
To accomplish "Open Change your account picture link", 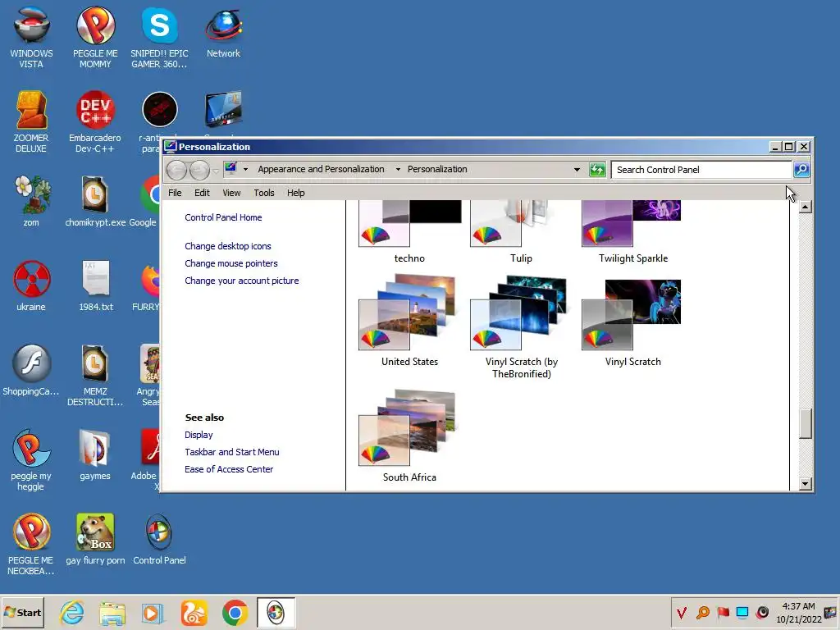I will pos(242,281).
